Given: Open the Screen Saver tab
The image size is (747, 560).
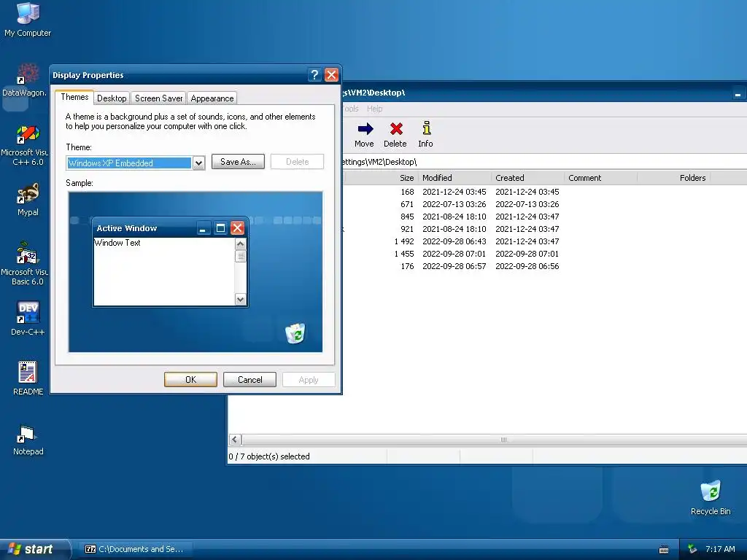Looking at the screenshot, I should click(158, 98).
